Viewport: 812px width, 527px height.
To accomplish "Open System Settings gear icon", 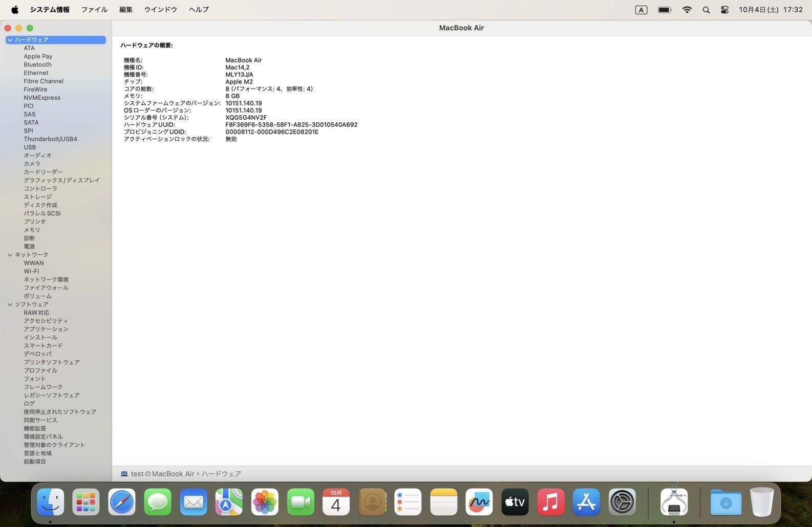I will [x=622, y=502].
